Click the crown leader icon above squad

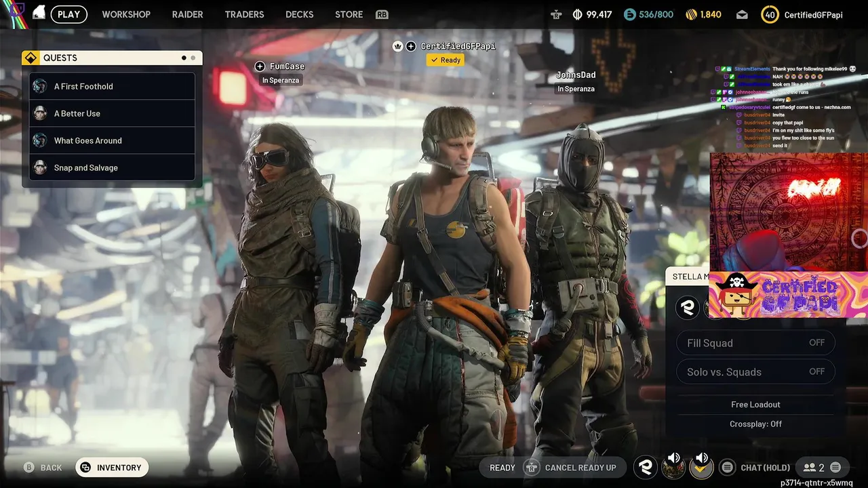tap(398, 46)
